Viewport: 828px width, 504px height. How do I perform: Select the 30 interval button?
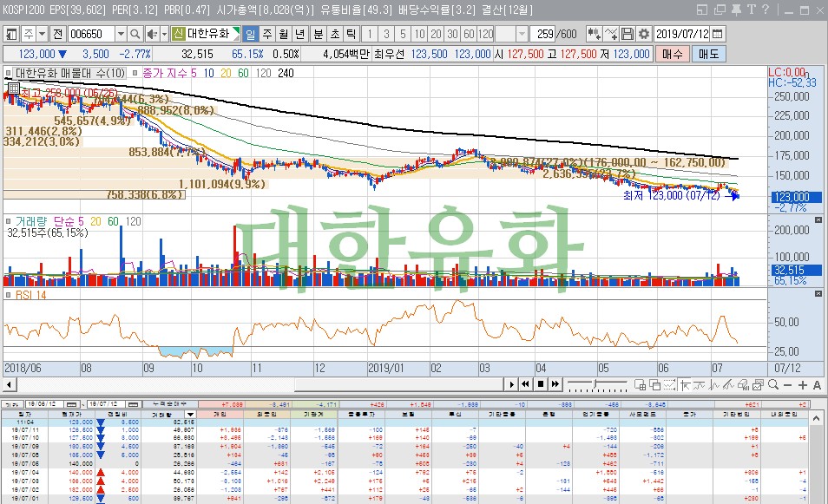pos(452,35)
